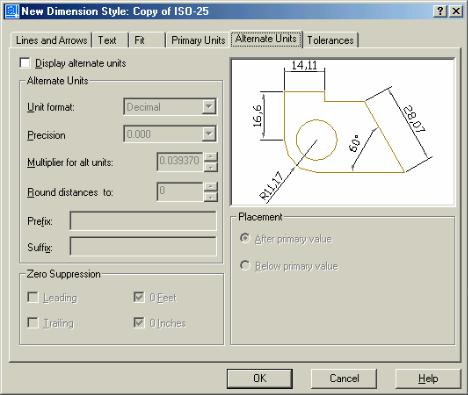Click the Multiplier for alt units field
The height and width of the screenshot is (395, 468).
click(x=180, y=162)
